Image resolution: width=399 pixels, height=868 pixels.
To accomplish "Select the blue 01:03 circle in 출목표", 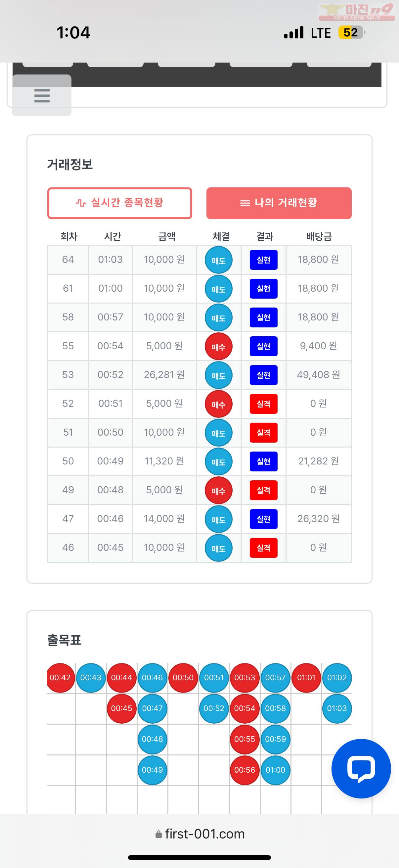I will pyautogui.click(x=337, y=708).
